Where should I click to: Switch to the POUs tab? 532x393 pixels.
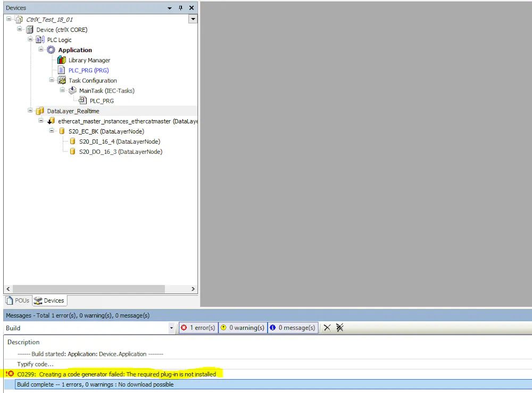point(18,300)
